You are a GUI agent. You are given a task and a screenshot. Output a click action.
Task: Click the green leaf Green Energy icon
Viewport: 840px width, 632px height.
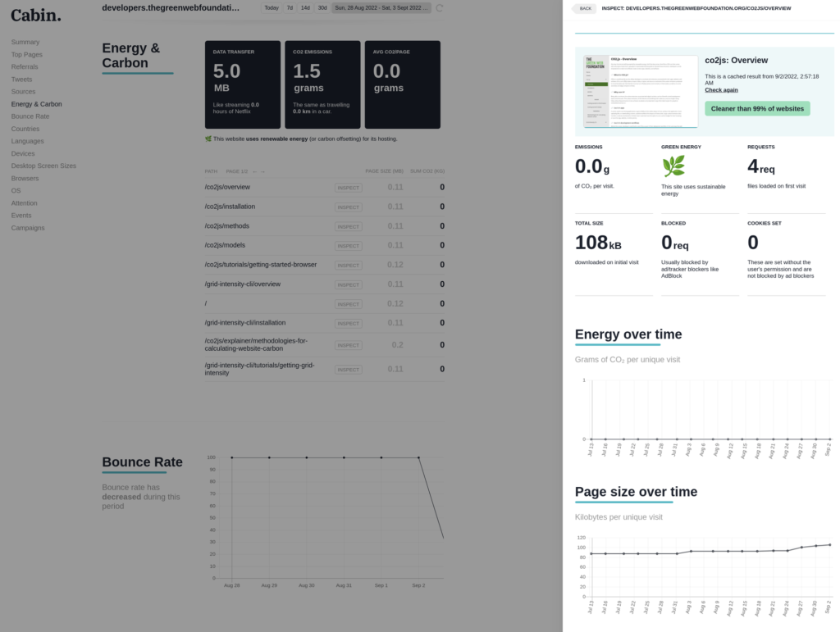coord(673,166)
